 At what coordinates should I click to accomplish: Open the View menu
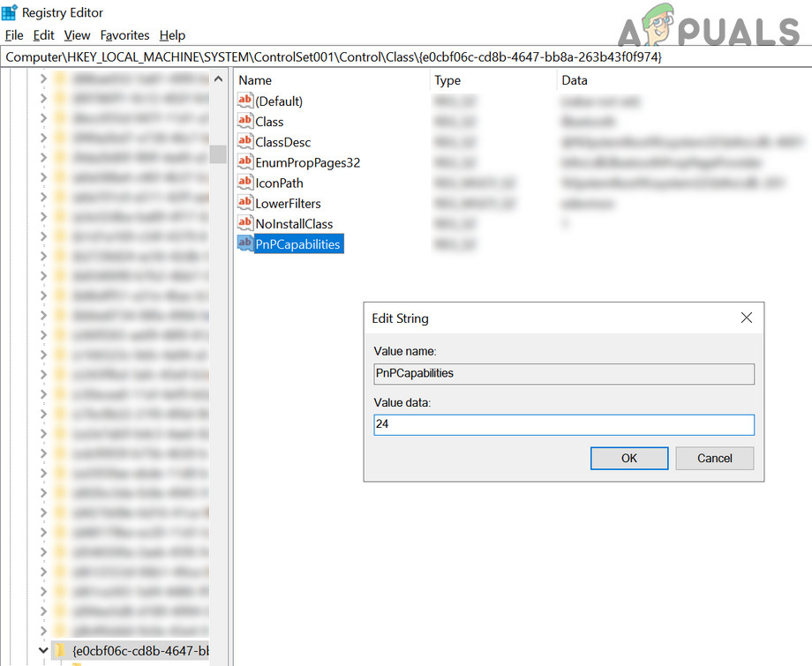[77, 35]
